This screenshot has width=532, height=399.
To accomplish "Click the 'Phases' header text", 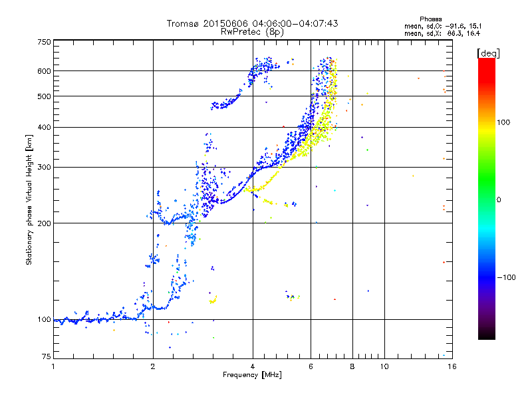I will (430, 19).
